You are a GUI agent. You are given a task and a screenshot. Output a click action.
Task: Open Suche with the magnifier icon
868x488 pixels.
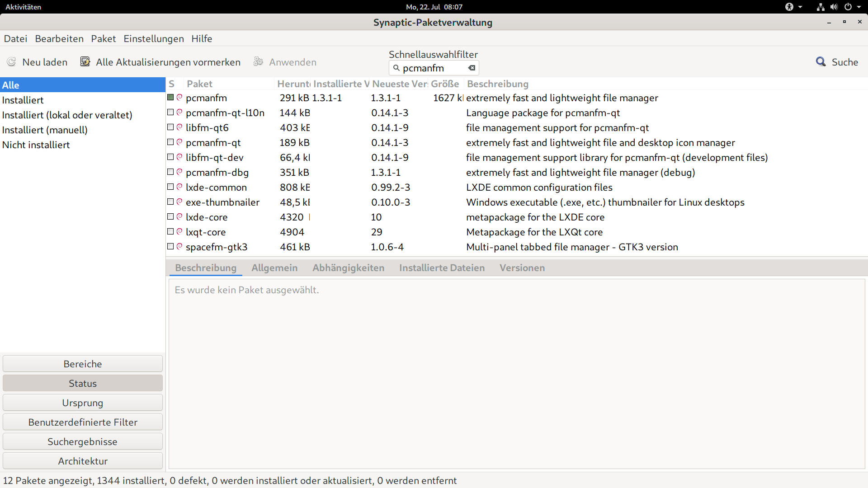(x=821, y=62)
